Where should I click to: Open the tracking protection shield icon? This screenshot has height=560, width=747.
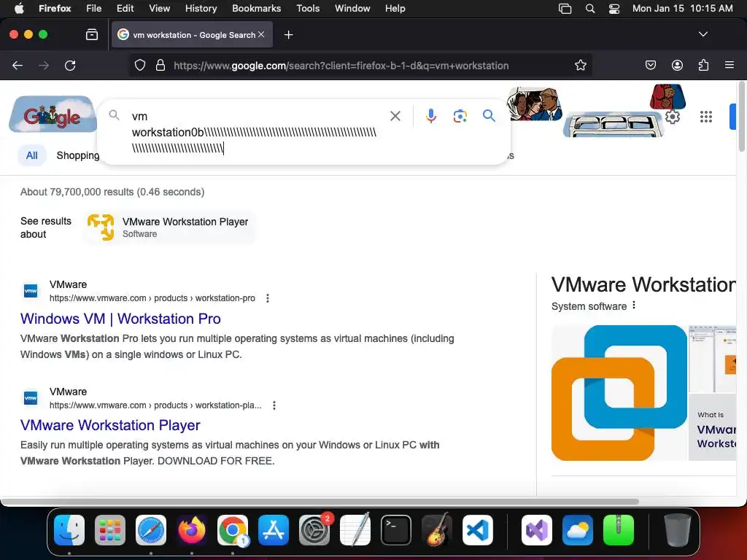point(139,65)
